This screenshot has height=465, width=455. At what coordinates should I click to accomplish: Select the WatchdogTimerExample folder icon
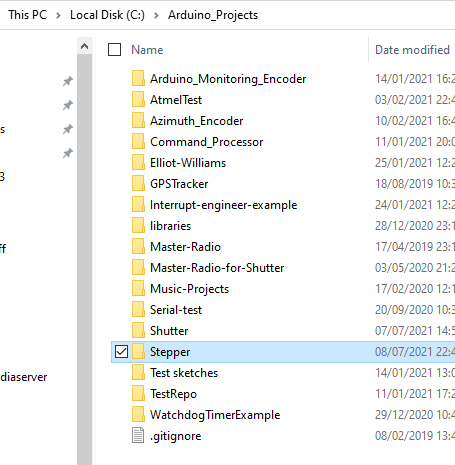[138, 415]
